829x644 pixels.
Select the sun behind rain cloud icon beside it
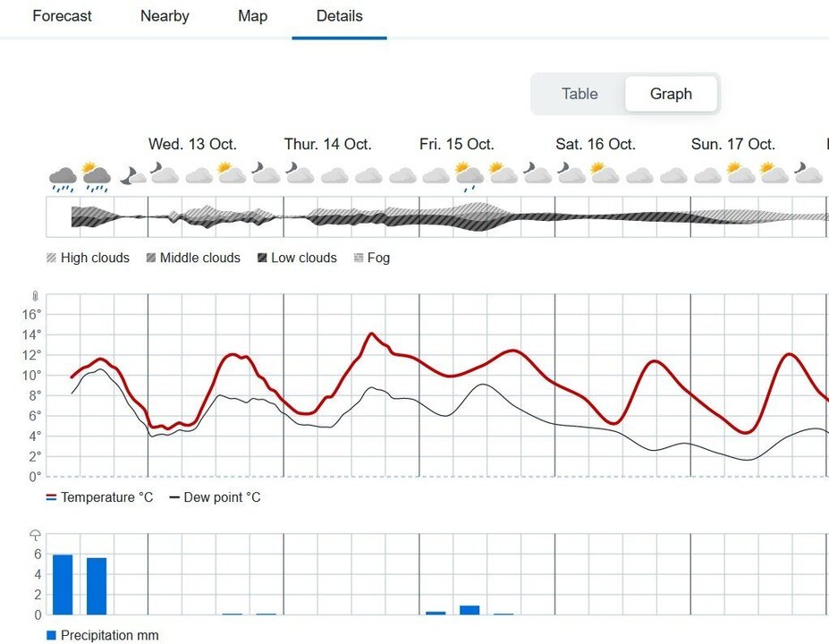coord(95,171)
